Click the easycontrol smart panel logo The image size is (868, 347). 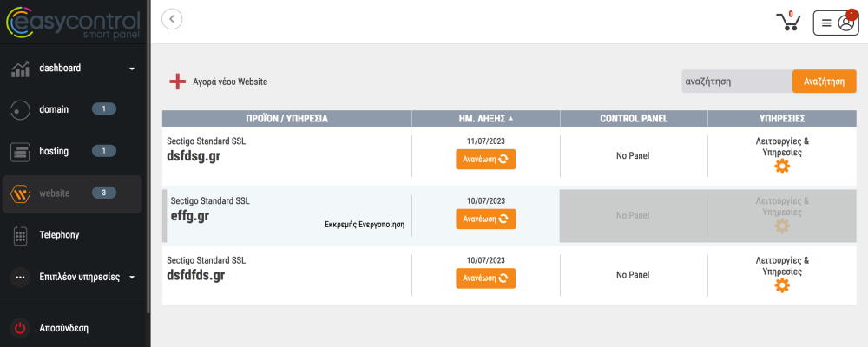point(73,23)
